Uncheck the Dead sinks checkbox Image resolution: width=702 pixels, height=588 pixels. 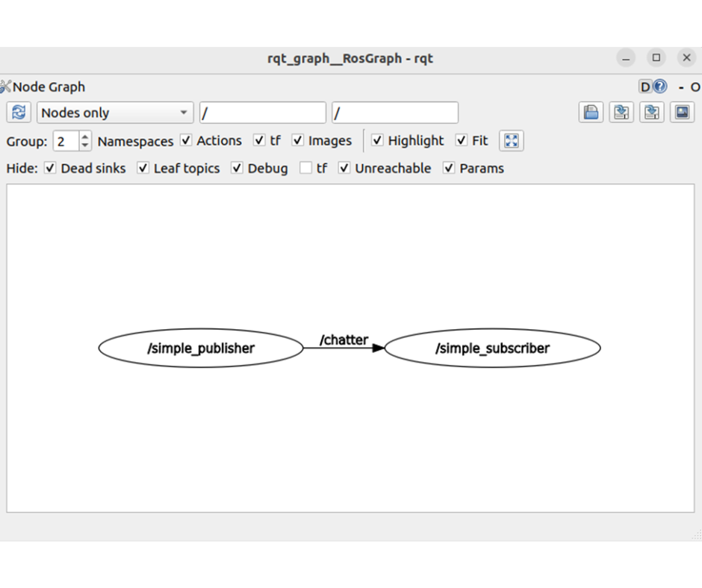[50, 169]
